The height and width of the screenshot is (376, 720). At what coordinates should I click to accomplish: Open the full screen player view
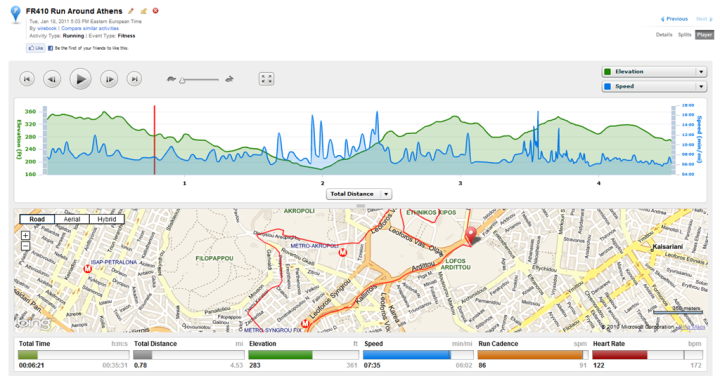tap(266, 79)
